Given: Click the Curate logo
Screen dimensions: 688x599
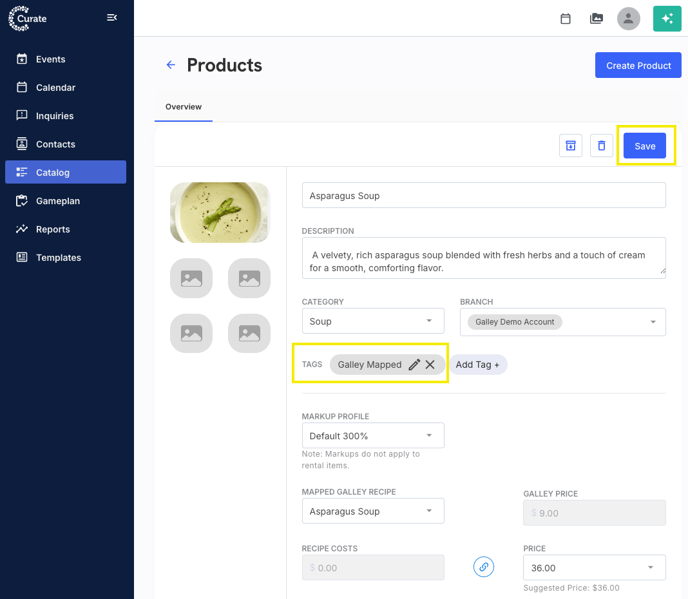Looking at the screenshot, I should tap(28, 18).
